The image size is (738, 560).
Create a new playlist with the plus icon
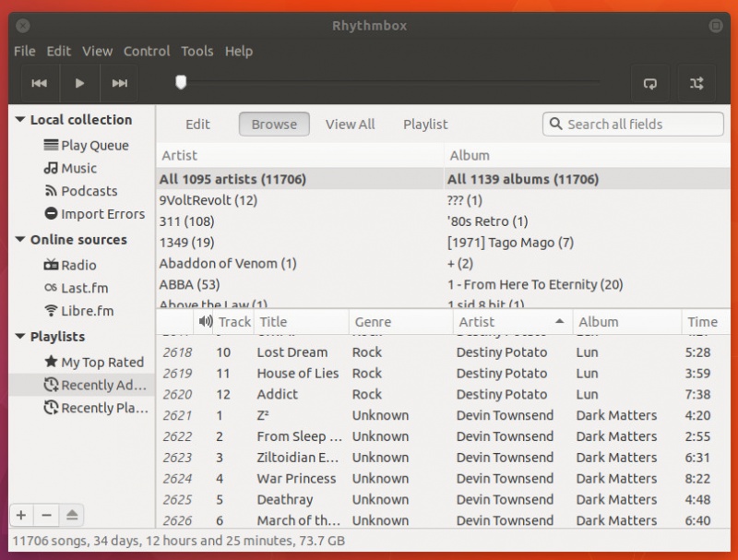click(x=20, y=515)
